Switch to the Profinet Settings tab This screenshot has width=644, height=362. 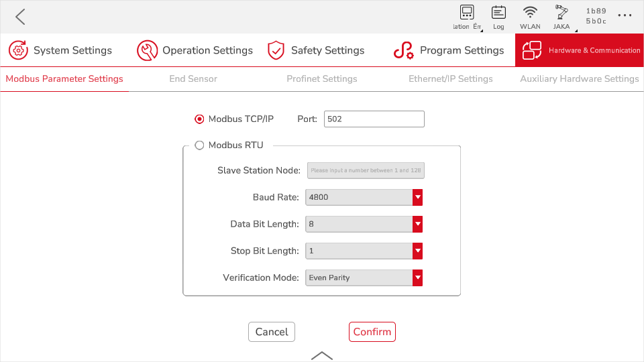[322, 79]
